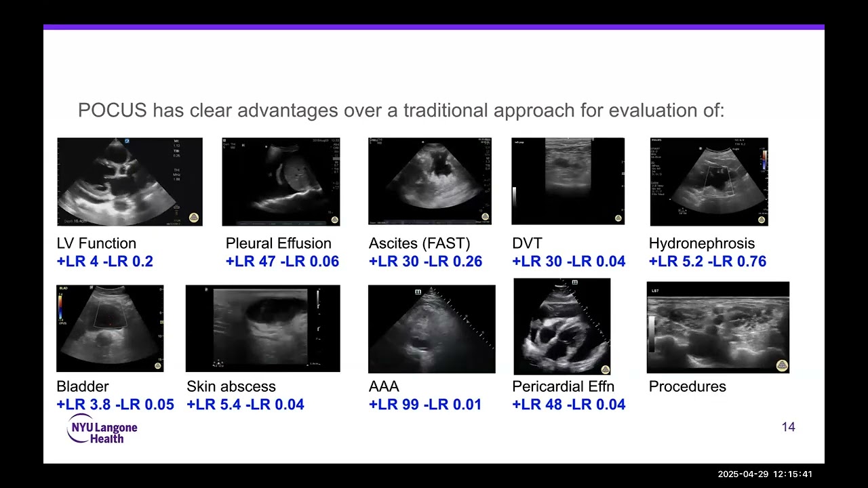Click the Ascites (FAST) ultrasound image

click(430, 181)
